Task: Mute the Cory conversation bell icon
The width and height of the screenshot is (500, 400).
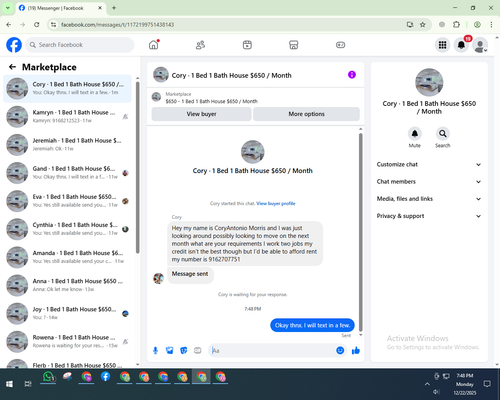Action: [415, 134]
